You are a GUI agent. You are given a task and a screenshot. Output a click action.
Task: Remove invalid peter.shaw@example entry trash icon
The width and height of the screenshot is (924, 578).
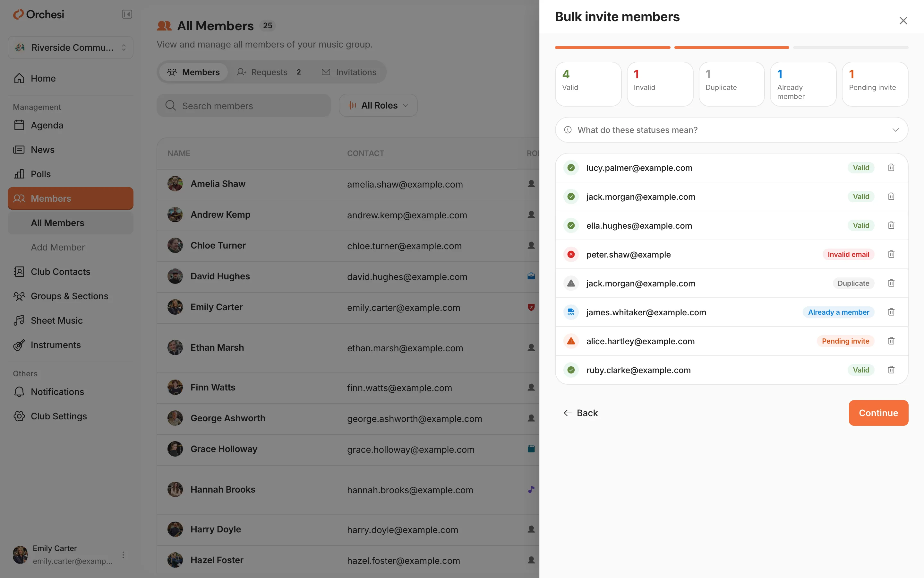[891, 254]
